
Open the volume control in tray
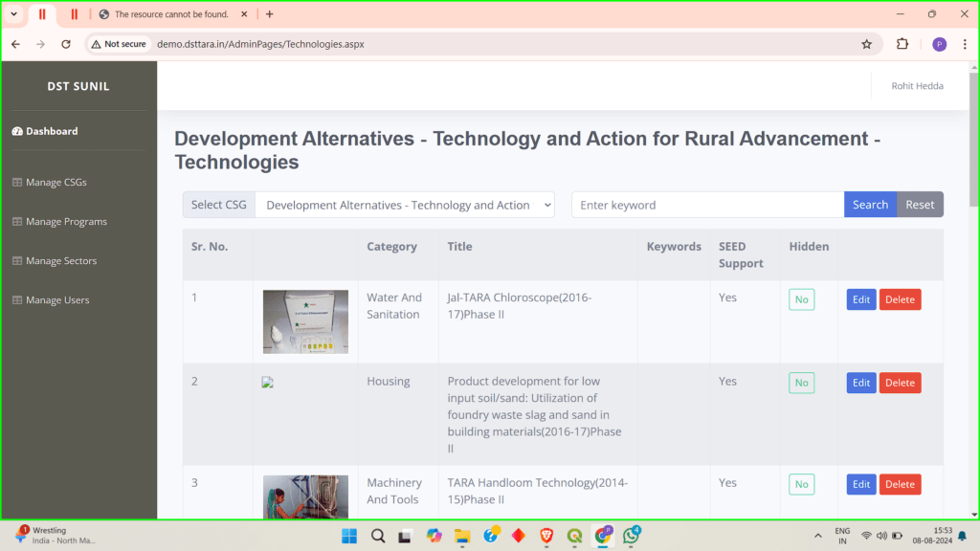[x=881, y=536]
